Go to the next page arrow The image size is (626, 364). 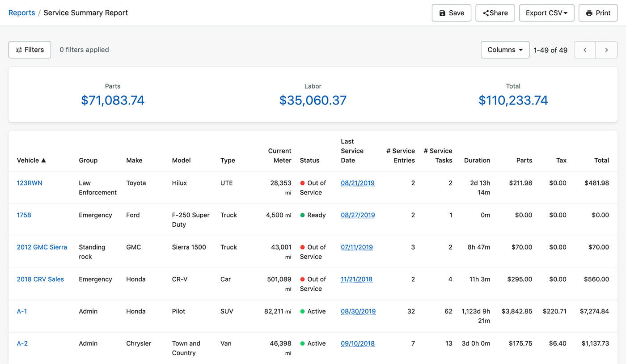tap(606, 50)
